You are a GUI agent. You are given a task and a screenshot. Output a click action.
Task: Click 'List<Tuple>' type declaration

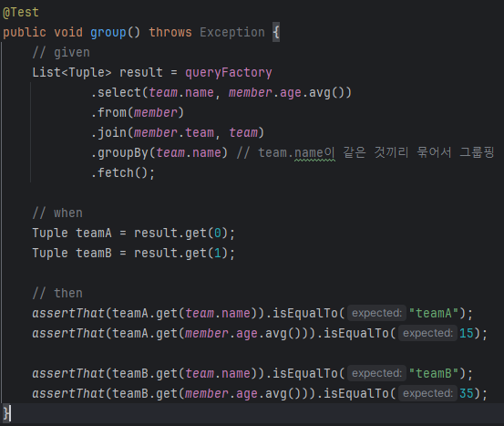tap(72, 73)
